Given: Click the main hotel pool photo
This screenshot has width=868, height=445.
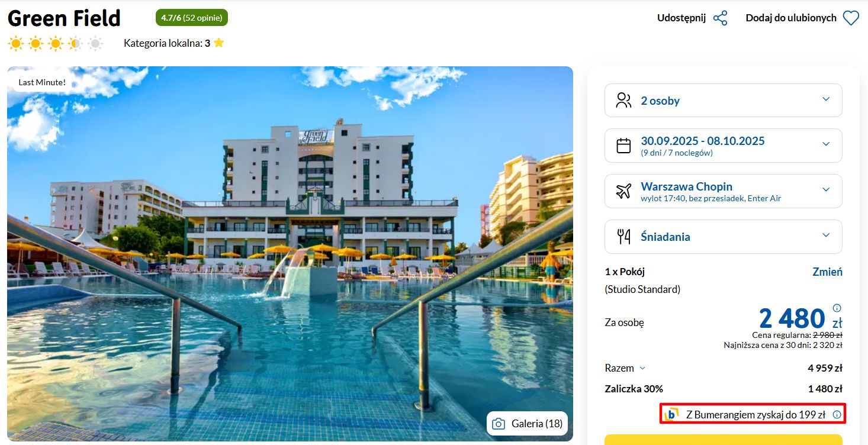Looking at the screenshot, I should (290, 254).
